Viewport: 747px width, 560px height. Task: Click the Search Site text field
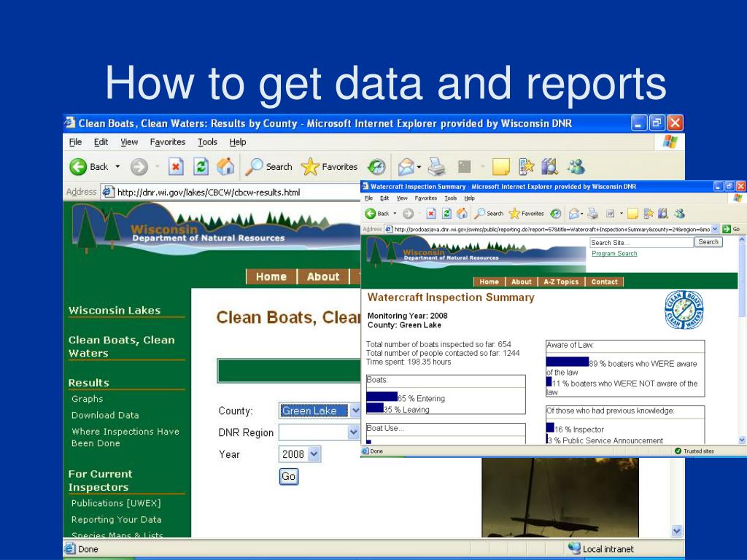(642, 242)
